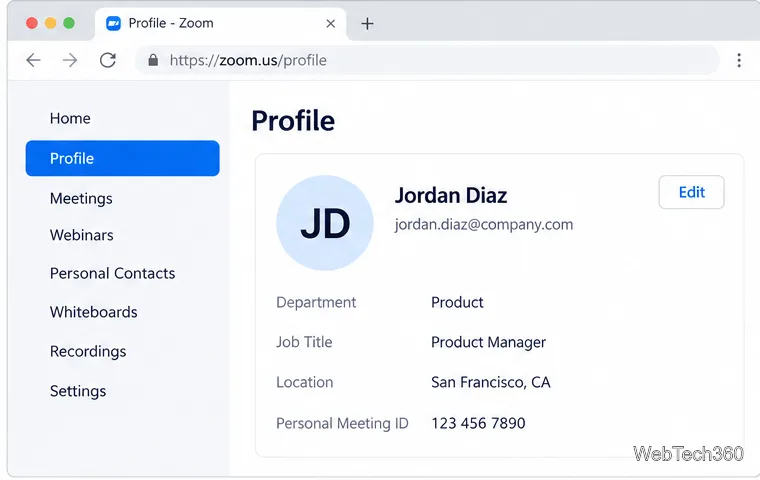Click the Department field label
The image size is (760, 480).
(x=316, y=303)
